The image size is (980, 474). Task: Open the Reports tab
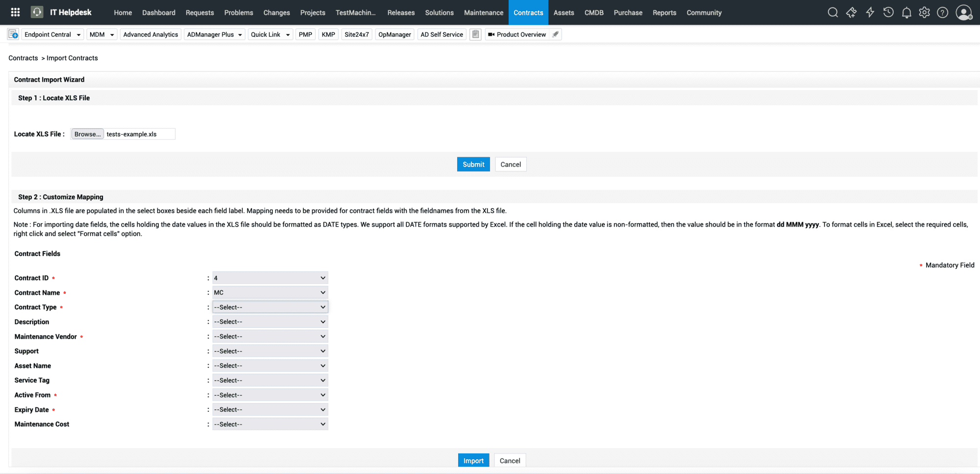[664, 12]
